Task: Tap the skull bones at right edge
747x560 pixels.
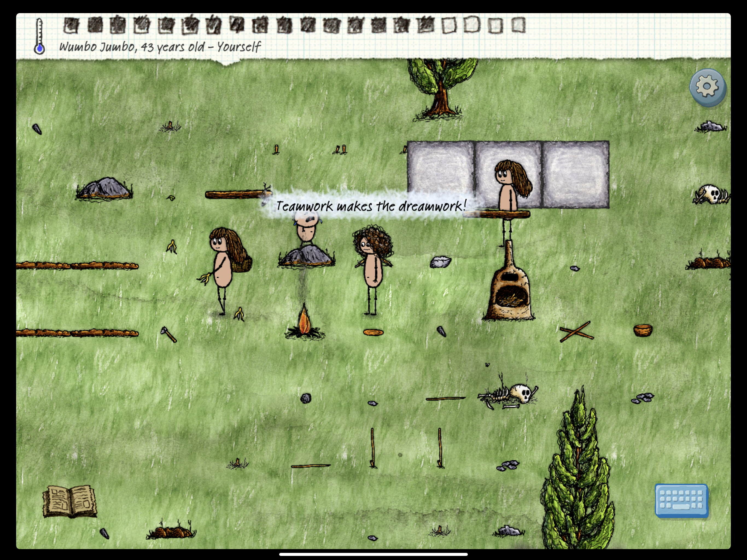Action: click(712, 194)
